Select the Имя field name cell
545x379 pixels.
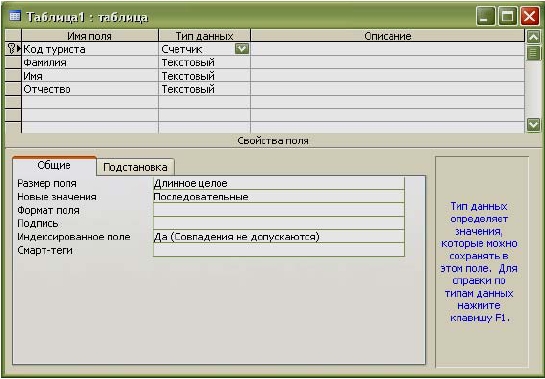tap(90, 76)
